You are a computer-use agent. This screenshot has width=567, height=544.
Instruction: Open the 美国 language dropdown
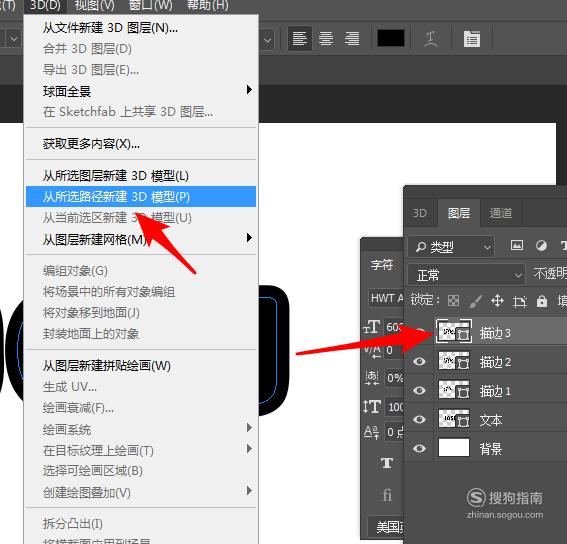point(386,527)
